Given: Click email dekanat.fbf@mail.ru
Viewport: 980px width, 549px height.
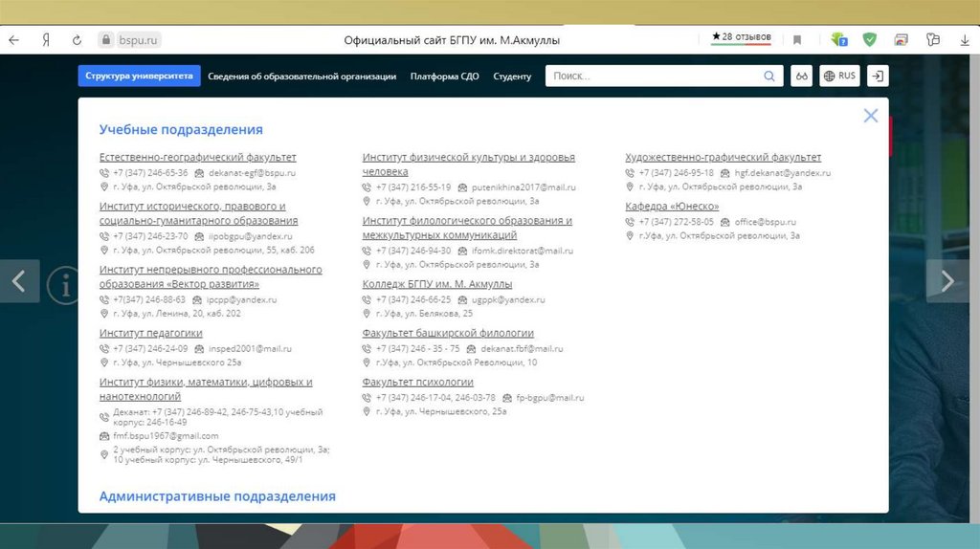Looking at the screenshot, I should pyautogui.click(x=522, y=348).
